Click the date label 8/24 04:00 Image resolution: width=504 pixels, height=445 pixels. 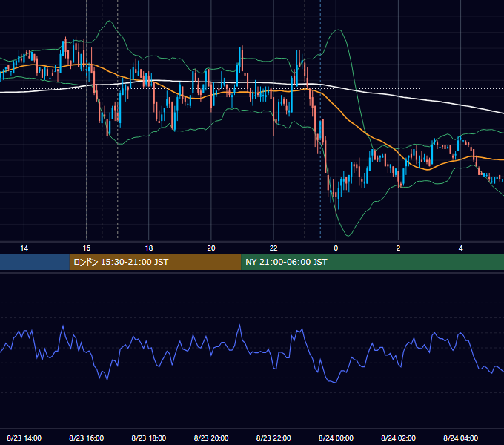[460, 438]
